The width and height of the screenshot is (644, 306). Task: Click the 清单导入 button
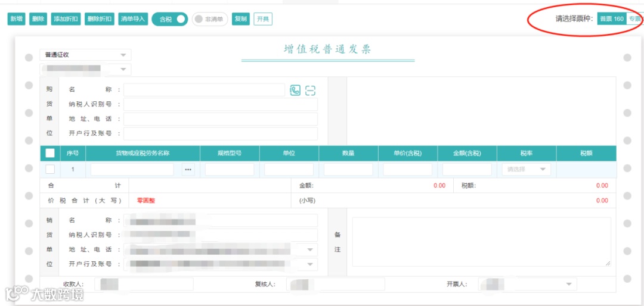(132, 19)
